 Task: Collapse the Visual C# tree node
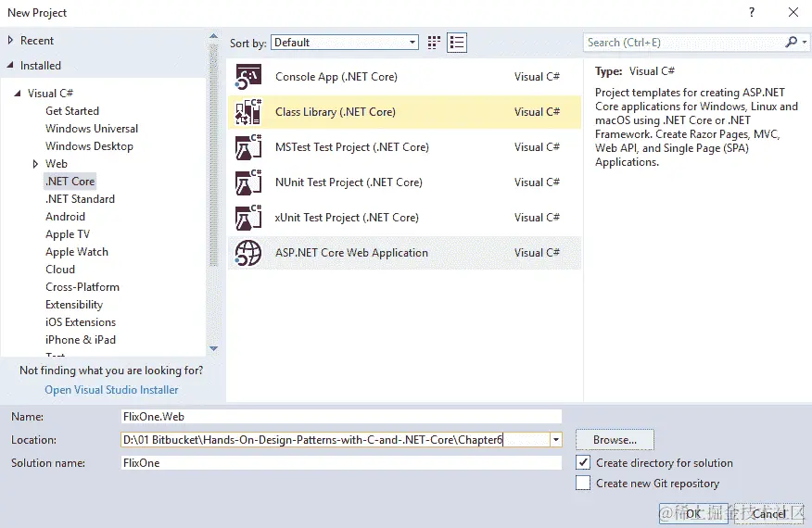(18, 94)
